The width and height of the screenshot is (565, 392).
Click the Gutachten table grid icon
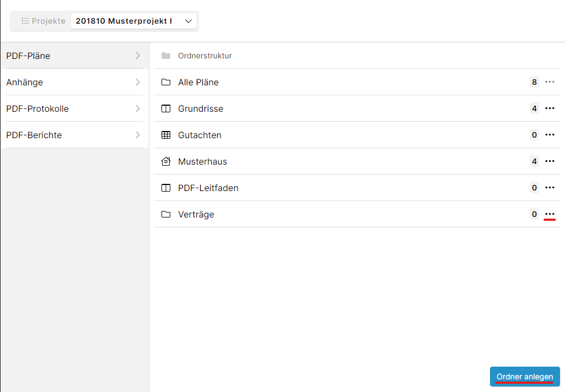[x=166, y=135]
